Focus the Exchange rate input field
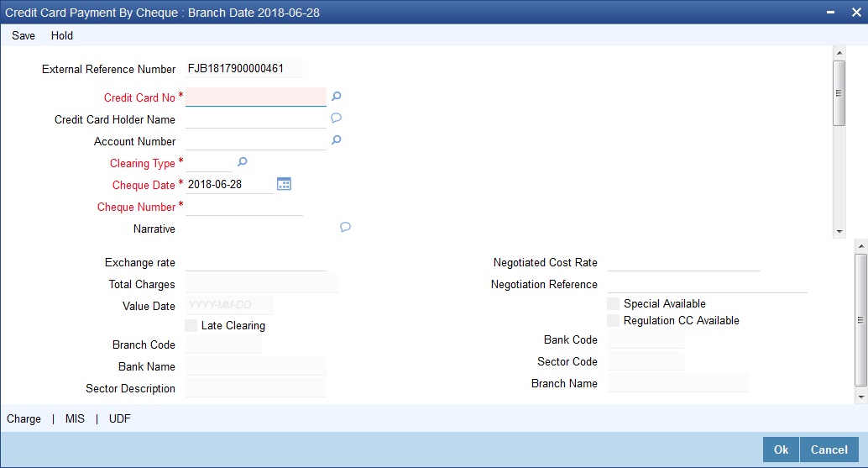The height and width of the screenshot is (468, 868). pyautogui.click(x=256, y=262)
